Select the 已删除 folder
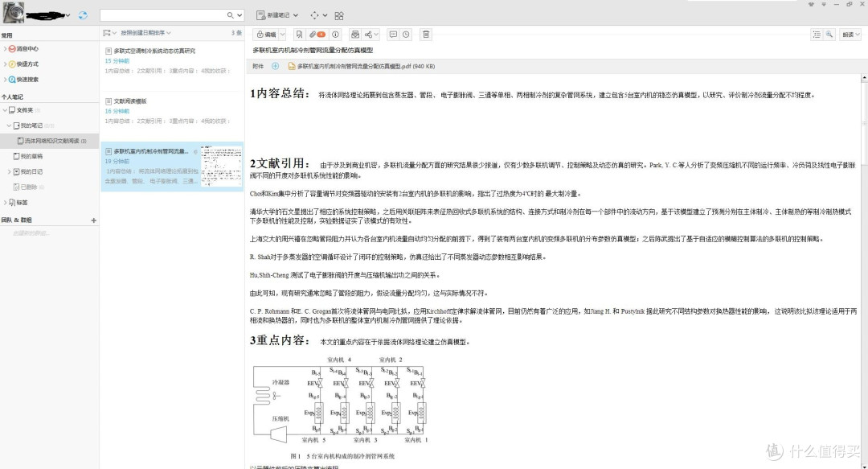The height and width of the screenshot is (469, 868). (x=29, y=187)
